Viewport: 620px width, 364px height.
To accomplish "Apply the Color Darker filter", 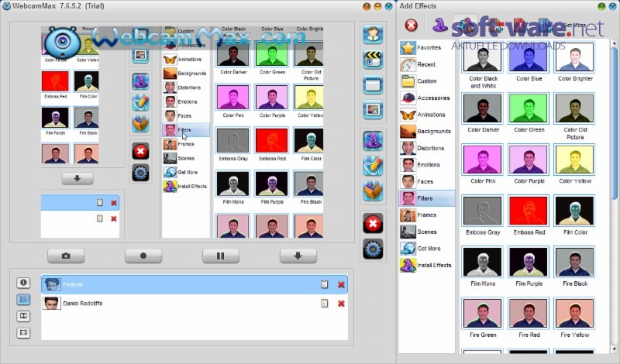I will point(482,108).
